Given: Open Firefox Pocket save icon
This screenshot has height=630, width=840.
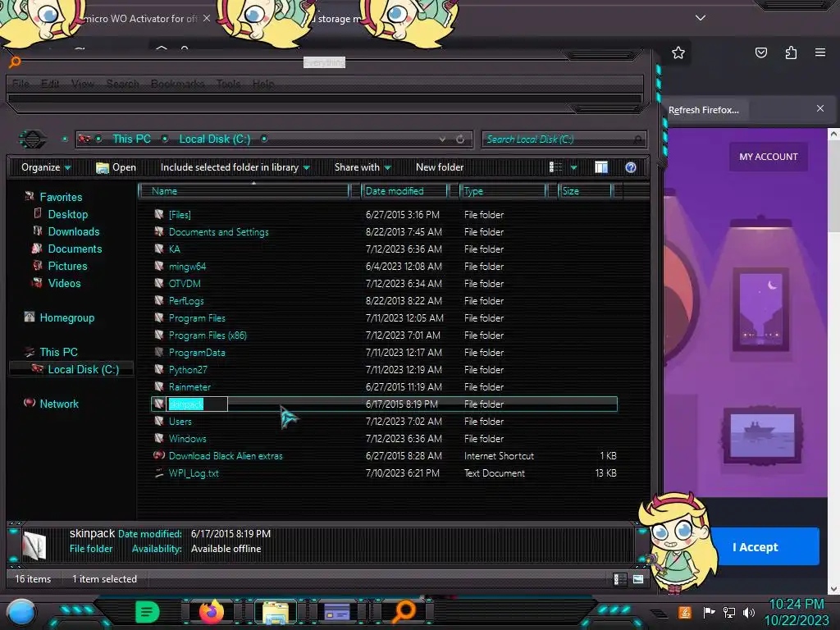Looking at the screenshot, I should [x=760, y=52].
